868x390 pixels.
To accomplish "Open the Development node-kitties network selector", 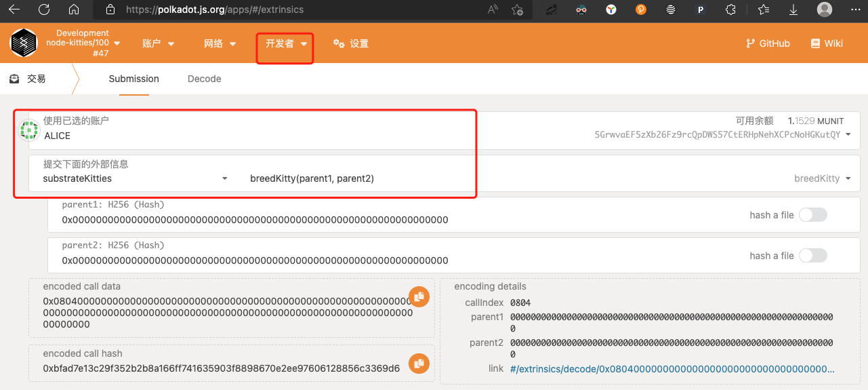I will 83,43.
